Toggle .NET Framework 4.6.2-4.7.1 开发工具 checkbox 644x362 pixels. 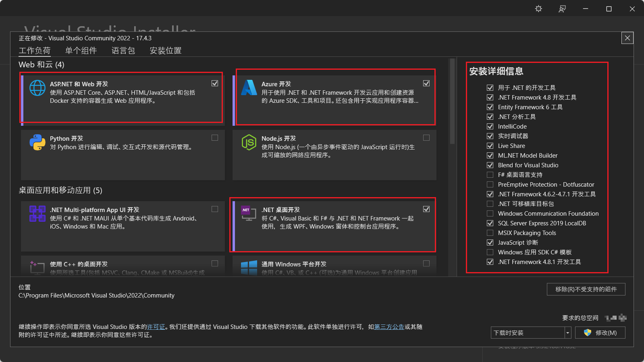tap(490, 194)
